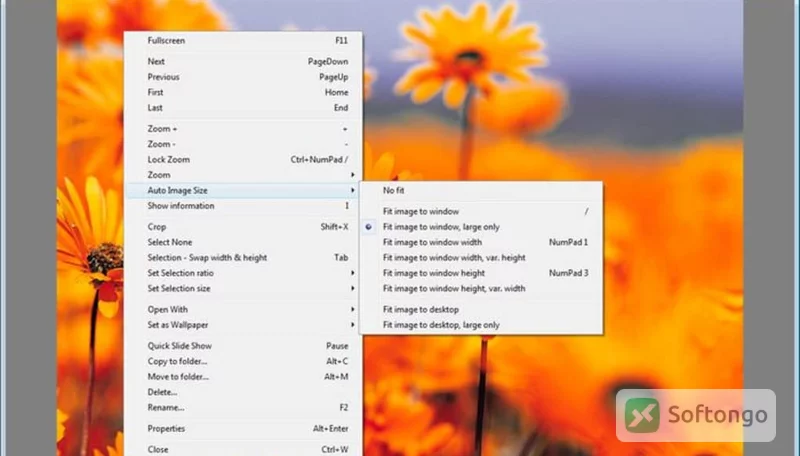Screen dimensions: 800x456
Task: Click 'Copy to folder...' entry
Action: (x=243, y=361)
